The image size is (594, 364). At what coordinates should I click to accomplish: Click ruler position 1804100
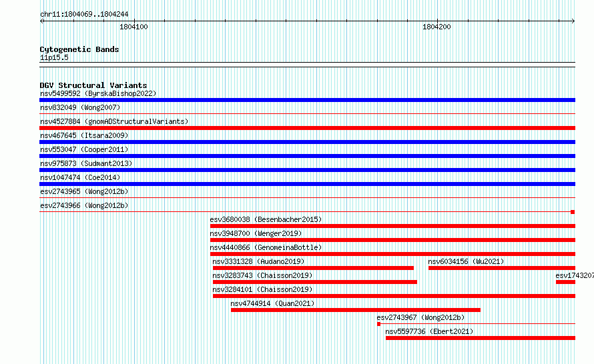point(133,27)
